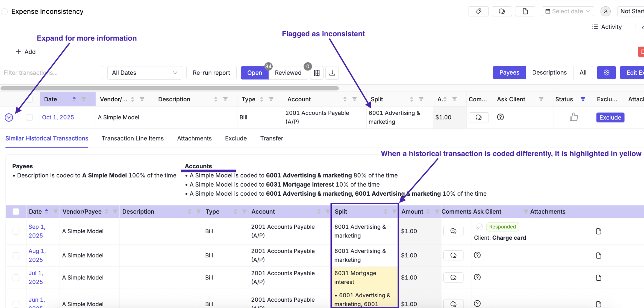Open the settings gear button
This screenshot has width=644, height=308.
point(607,73)
